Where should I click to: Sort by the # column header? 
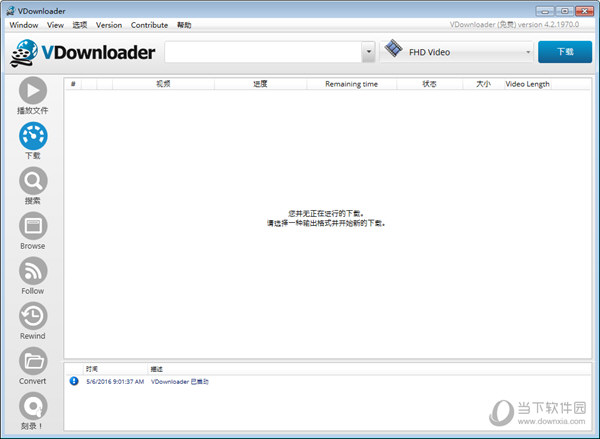[x=73, y=84]
